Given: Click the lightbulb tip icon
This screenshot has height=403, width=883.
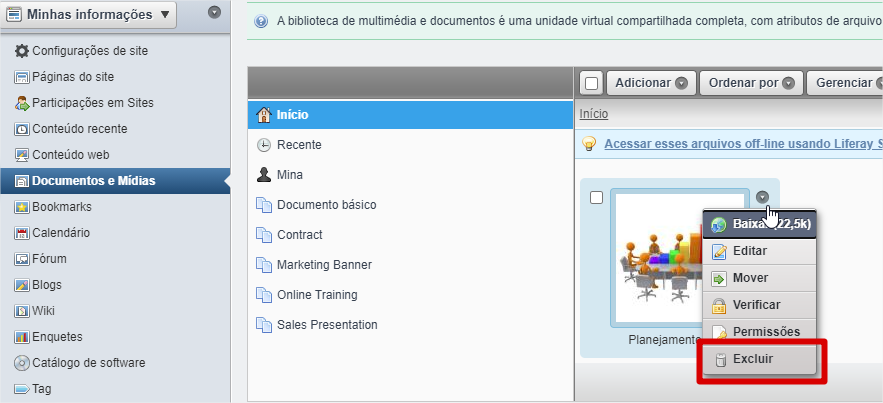Looking at the screenshot, I should 590,144.
